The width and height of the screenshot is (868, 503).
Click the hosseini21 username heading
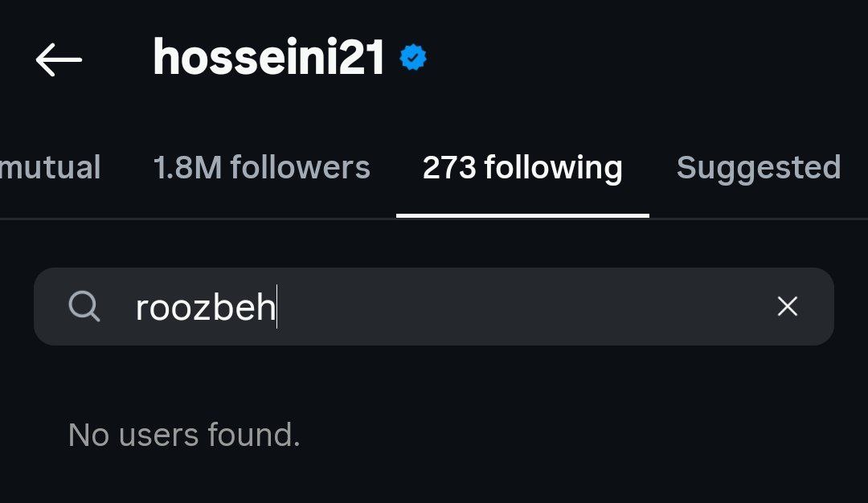click(269, 59)
